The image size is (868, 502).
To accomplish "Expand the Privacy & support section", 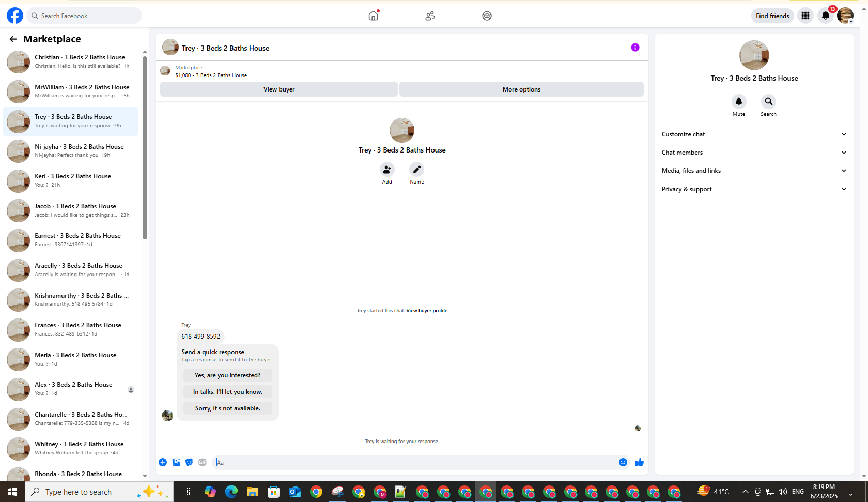I will 754,189.
